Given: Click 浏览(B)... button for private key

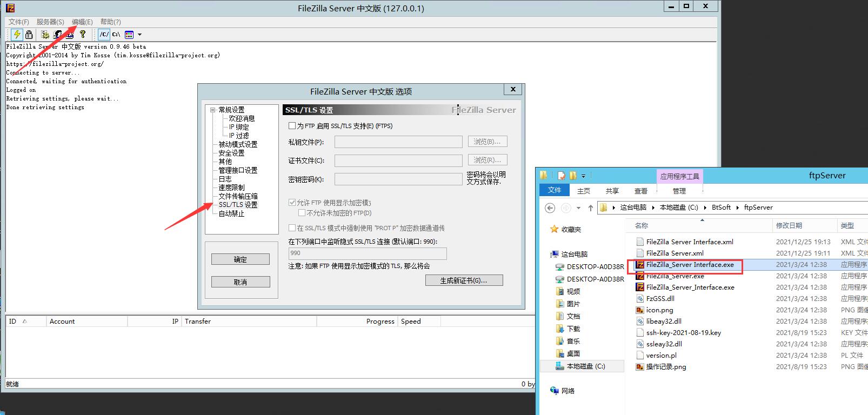Looking at the screenshot, I should (x=487, y=142).
